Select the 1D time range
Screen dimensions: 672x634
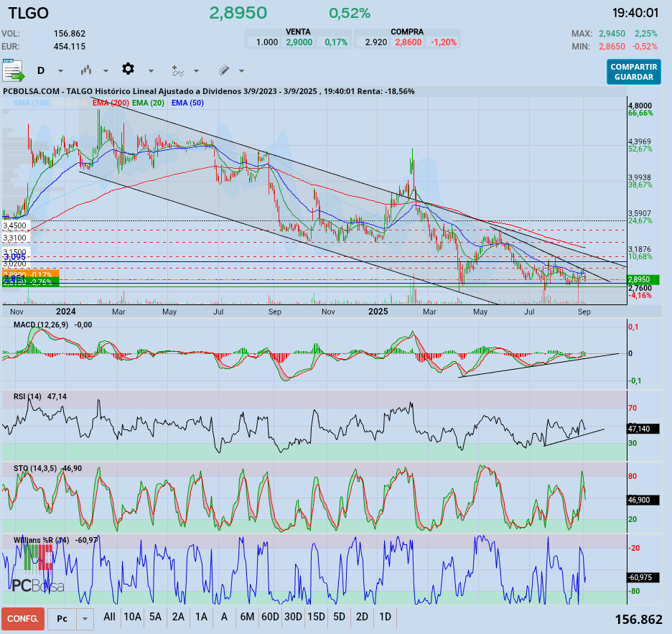[386, 617]
